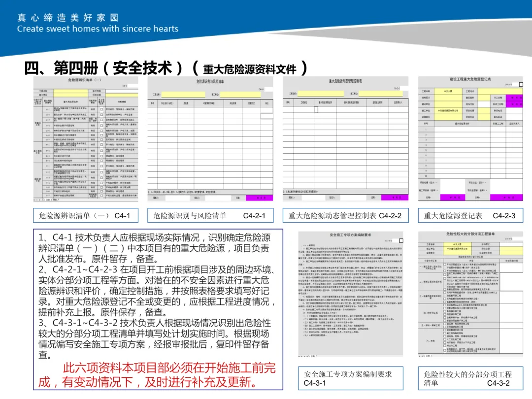Select caption box 危险性较大的分部分项工程清单 C4-3-2

click(470, 378)
